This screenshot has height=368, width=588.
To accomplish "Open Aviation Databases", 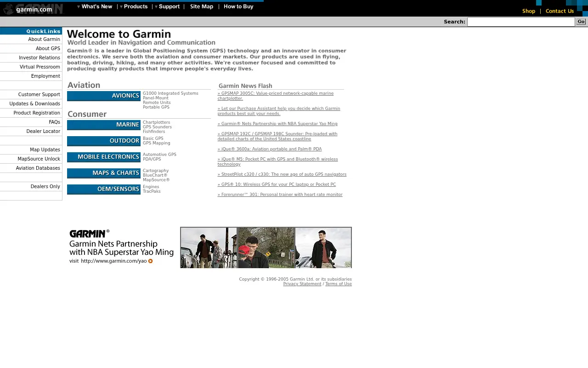I will (x=38, y=168).
